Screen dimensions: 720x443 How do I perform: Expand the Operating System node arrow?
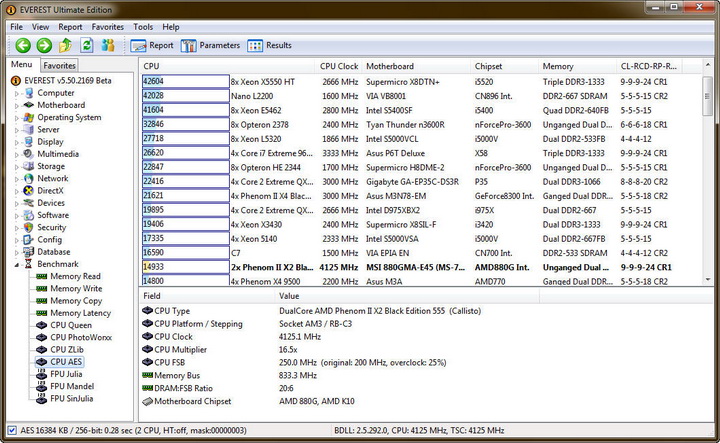17,118
